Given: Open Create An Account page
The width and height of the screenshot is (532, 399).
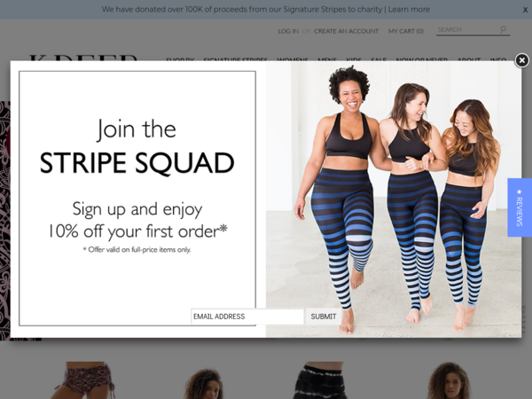Looking at the screenshot, I should click(x=346, y=31).
